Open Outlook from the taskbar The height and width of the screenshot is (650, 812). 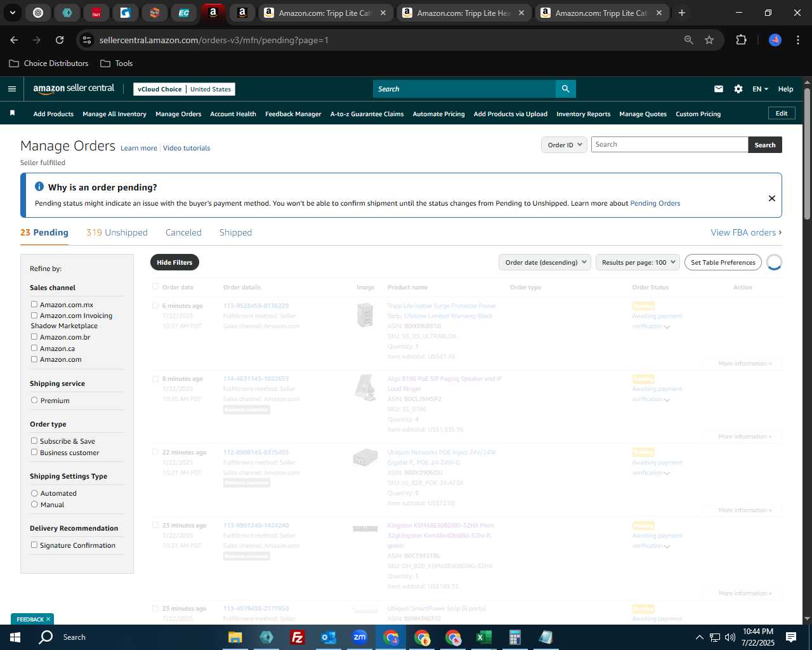click(x=328, y=637)
